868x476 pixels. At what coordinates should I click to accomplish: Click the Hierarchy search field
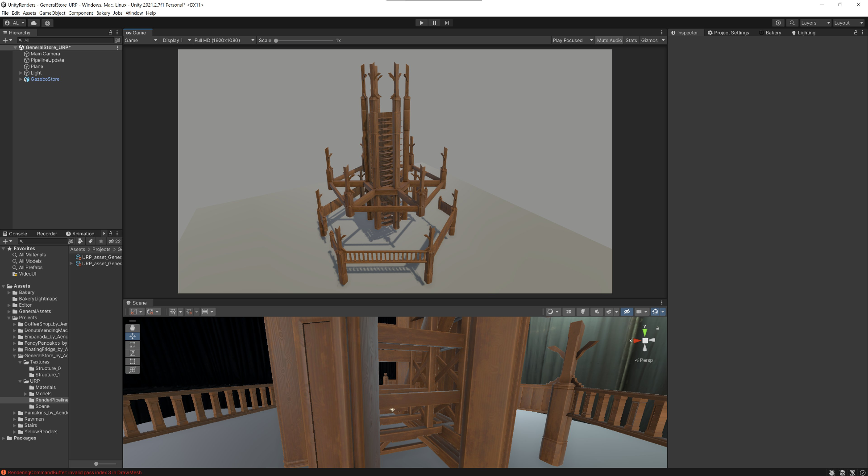coord(66,40)
